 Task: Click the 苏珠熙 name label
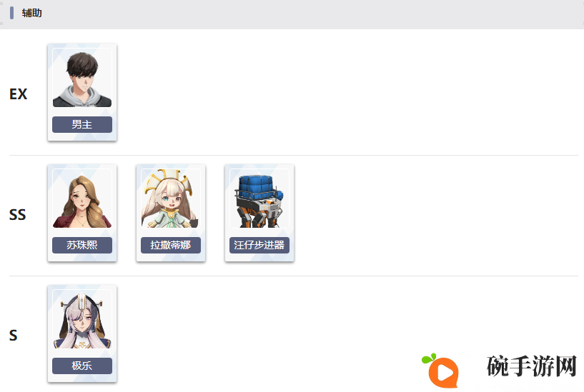point(82,245)
